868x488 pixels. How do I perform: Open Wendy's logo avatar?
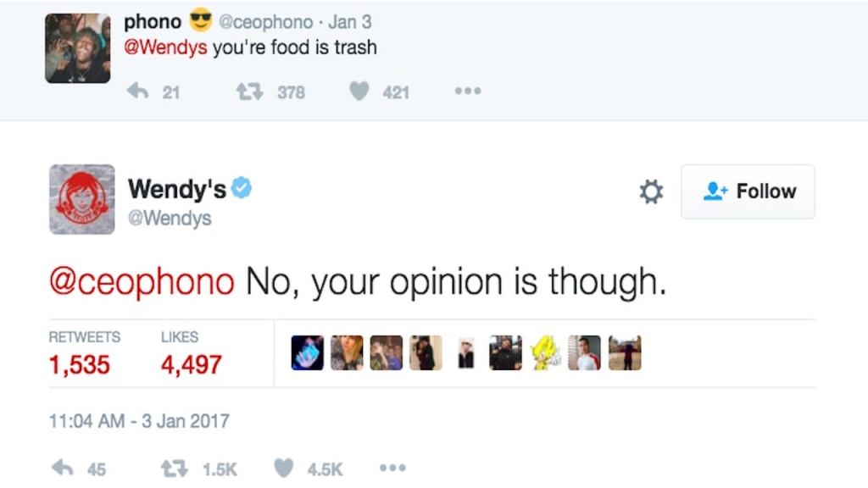[x=81, y=199]
